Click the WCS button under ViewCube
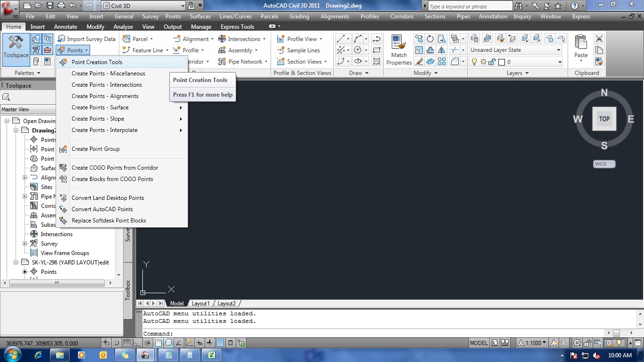 tap(604, 164)
